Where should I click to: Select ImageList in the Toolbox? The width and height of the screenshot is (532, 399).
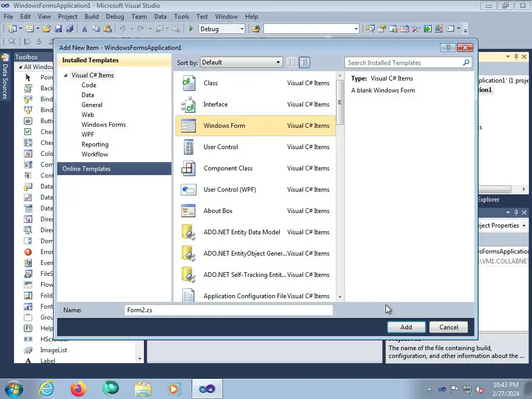54,350
